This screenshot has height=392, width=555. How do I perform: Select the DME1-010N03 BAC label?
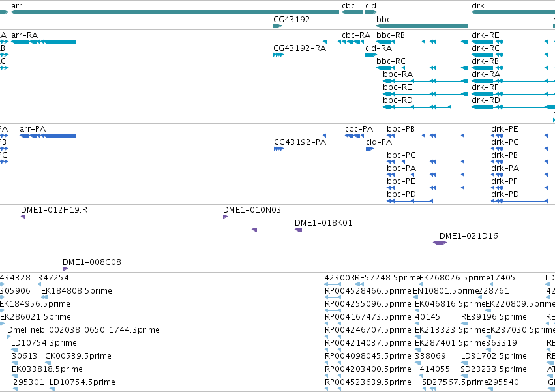(x=252, y=210)
